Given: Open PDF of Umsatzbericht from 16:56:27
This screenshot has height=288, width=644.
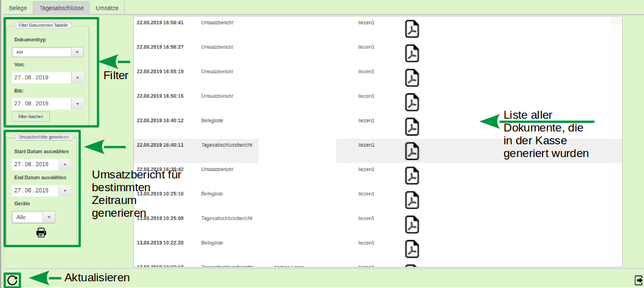Looking at the screenshot, I should (412, 54).
